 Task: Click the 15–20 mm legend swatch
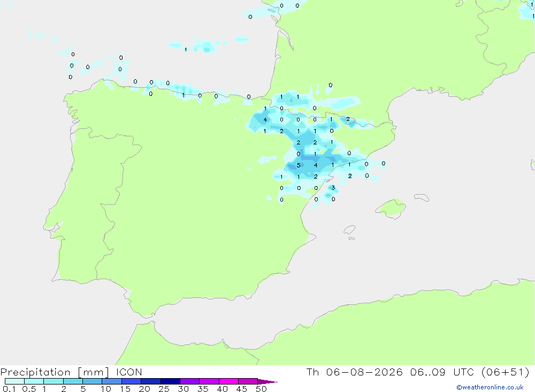pos(132,381)
